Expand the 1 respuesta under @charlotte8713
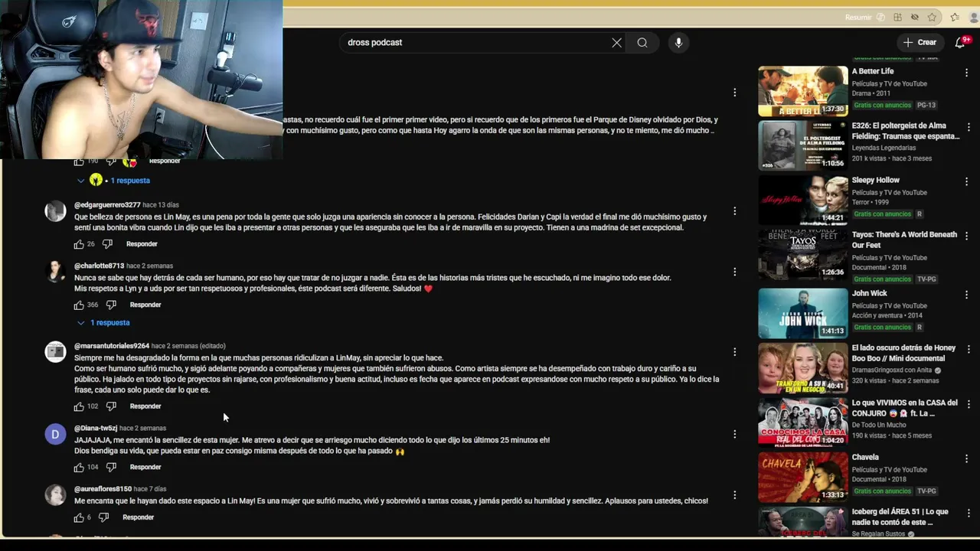This screenshot has height=551, width=980. click(x=103, y=323)
